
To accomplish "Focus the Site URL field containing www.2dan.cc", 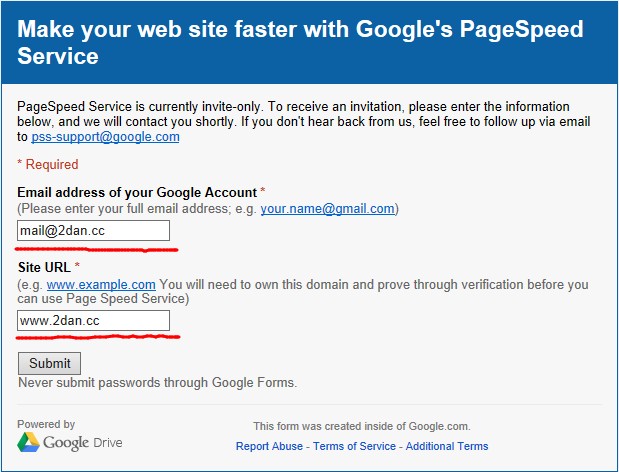I will 94,320.
